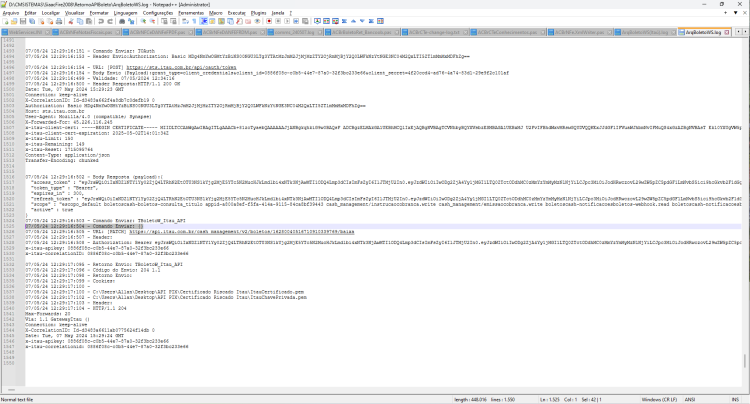Close the active ArqBoletoWS.log tab

pyautogui.click(x=727, y=32)
